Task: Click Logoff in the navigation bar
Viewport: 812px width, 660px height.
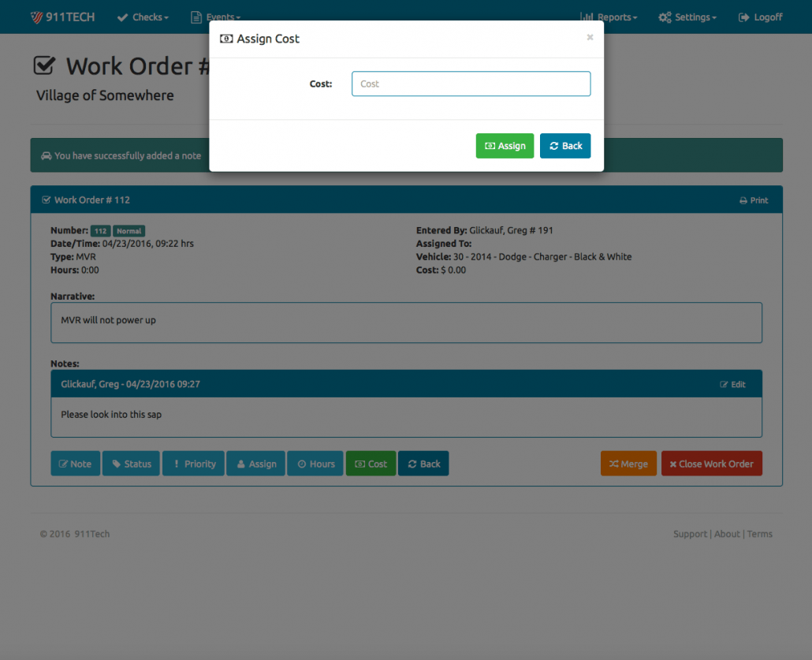Action: (760, 17)
